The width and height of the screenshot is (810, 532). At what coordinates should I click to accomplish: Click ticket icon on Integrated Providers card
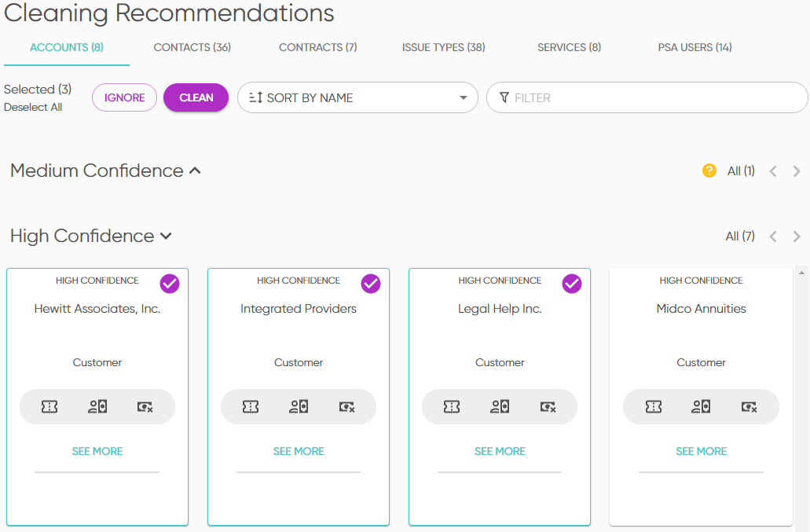point(251,407)
